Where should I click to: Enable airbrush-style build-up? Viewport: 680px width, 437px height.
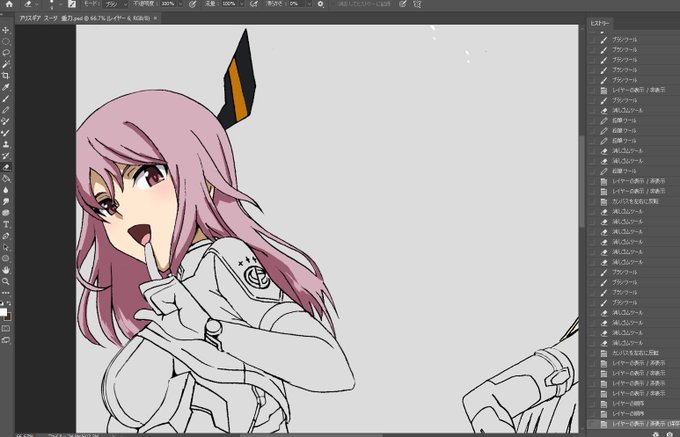(255, 4)
